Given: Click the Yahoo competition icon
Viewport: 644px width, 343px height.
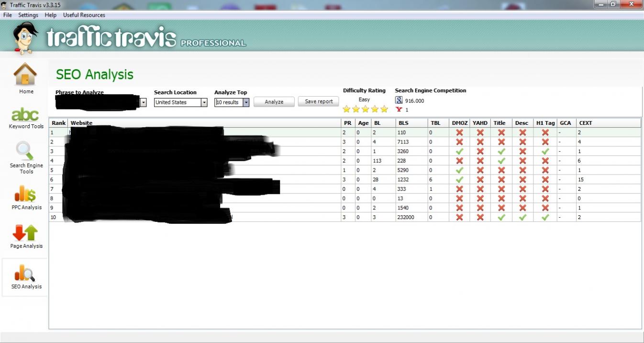Looking at the screenshot, I should [399, 110].
